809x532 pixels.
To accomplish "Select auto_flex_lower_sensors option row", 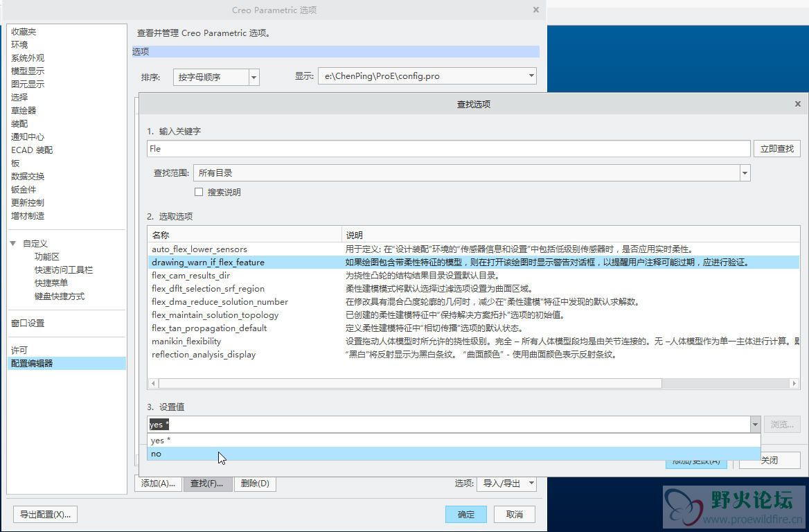I will [x=474, y=249].
